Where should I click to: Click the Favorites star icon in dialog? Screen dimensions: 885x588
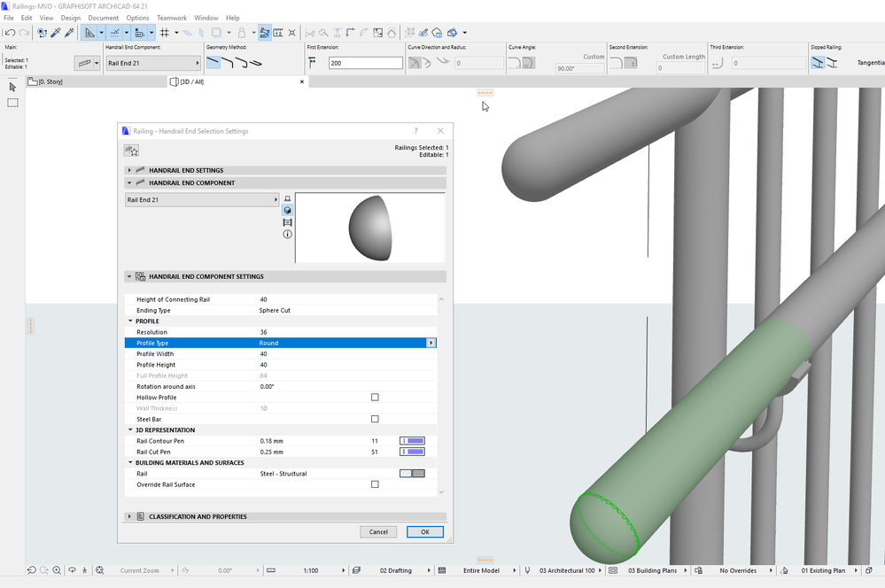[x=131, y=151]
